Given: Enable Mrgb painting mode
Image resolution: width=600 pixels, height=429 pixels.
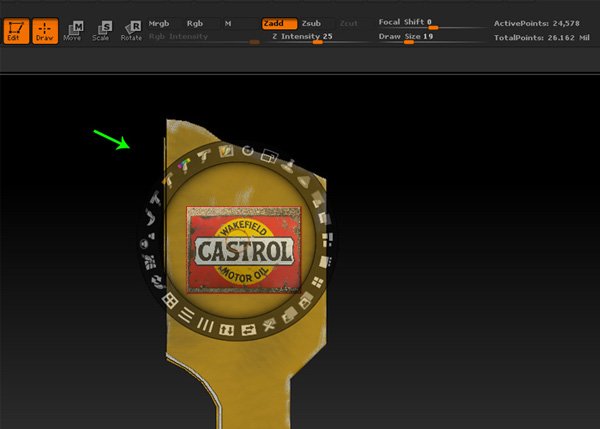Looking at the screenshot, I should 159,24.
